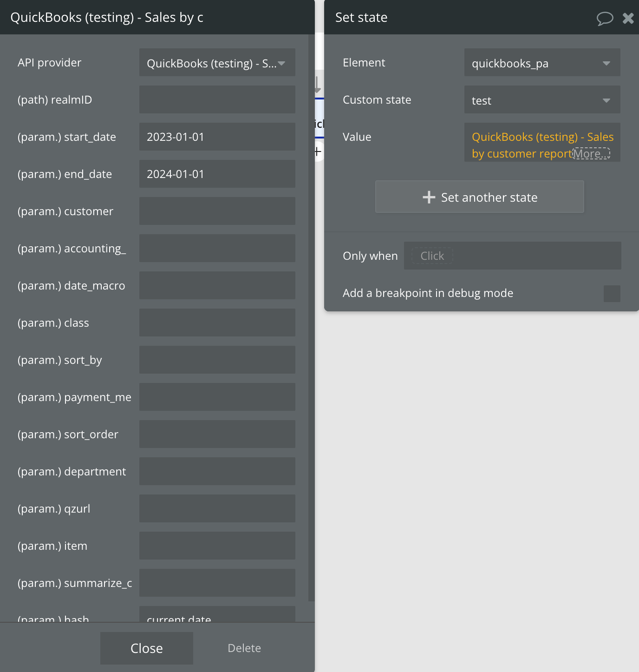Click the (param.) accounting_ input field
This screenshot has height=672, width=639.
217,248
